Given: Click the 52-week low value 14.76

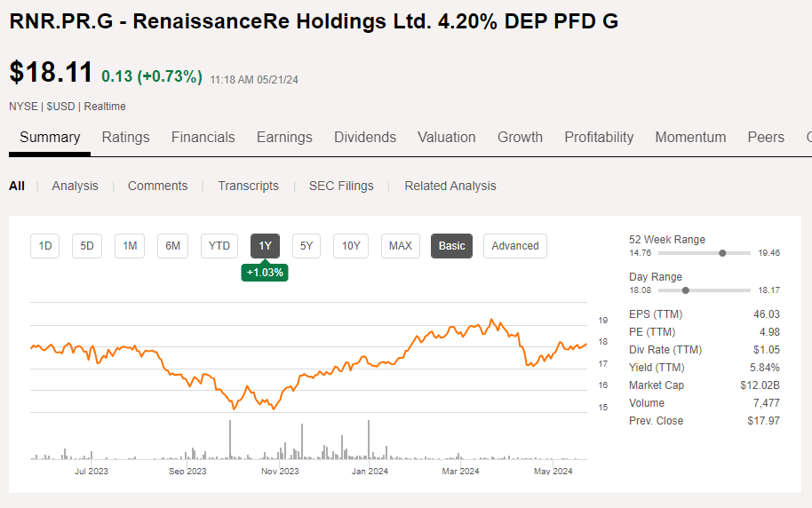Looking at the screenshot, I should (x=640, y=253).
